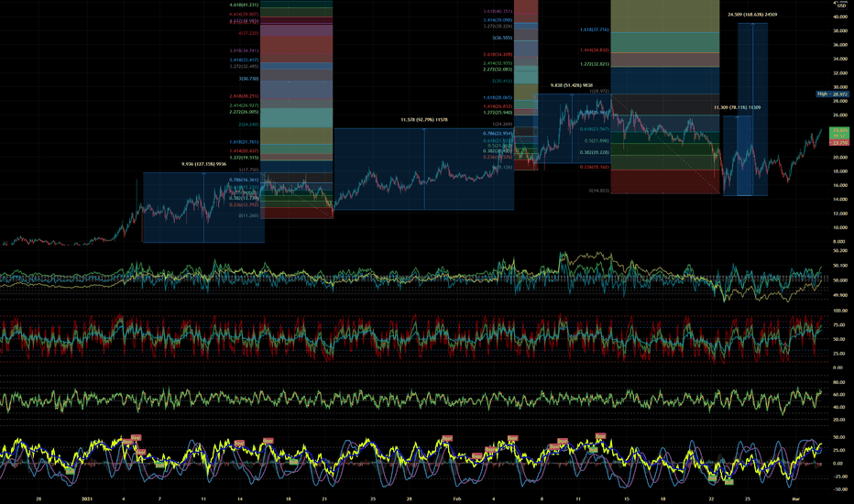
Task: Open the USD currency selector on price axis
Action: pos(841,5)
